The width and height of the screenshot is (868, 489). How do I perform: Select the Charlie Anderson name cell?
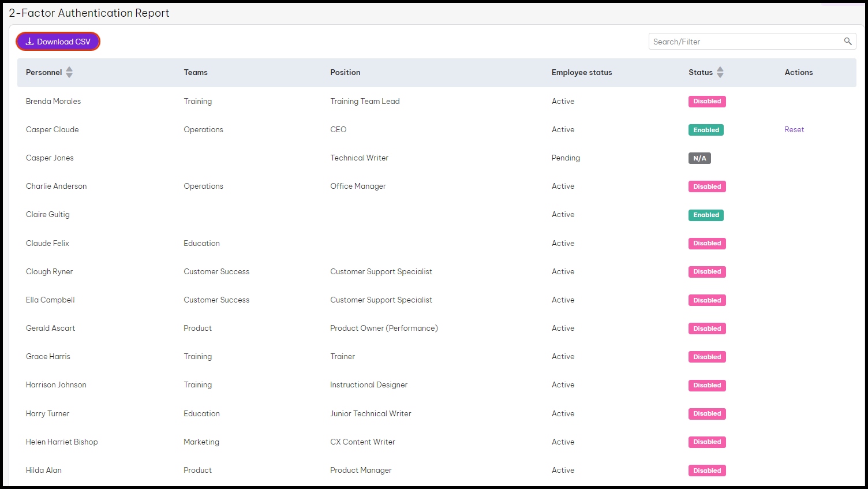[x=56, y=186]
